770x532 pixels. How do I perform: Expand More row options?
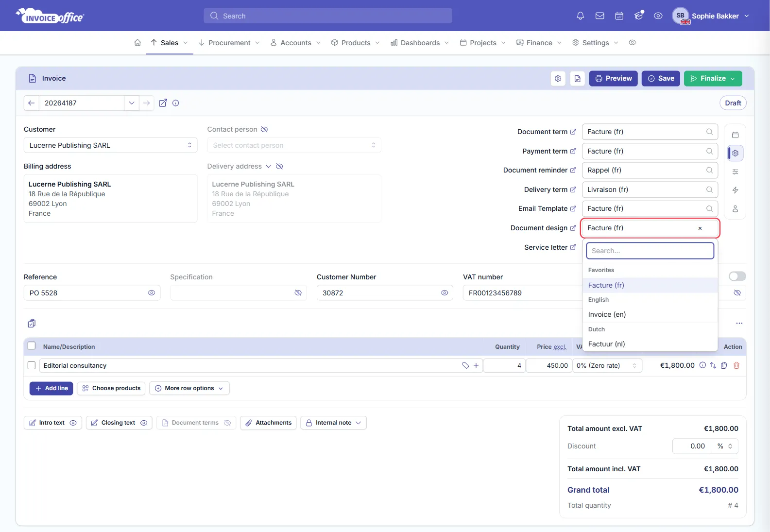(x=189, y=388)
